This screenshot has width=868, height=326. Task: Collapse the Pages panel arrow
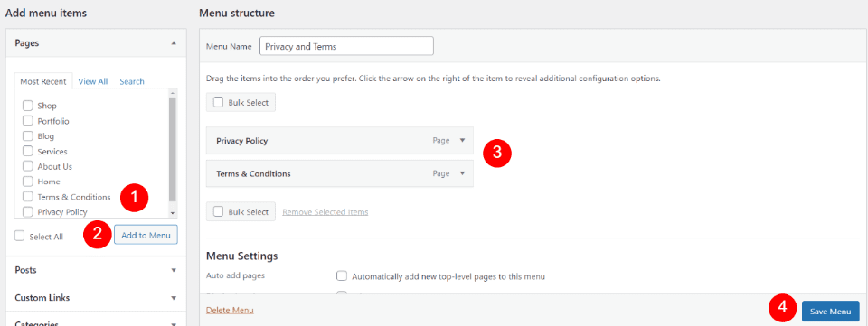(174, 42)
